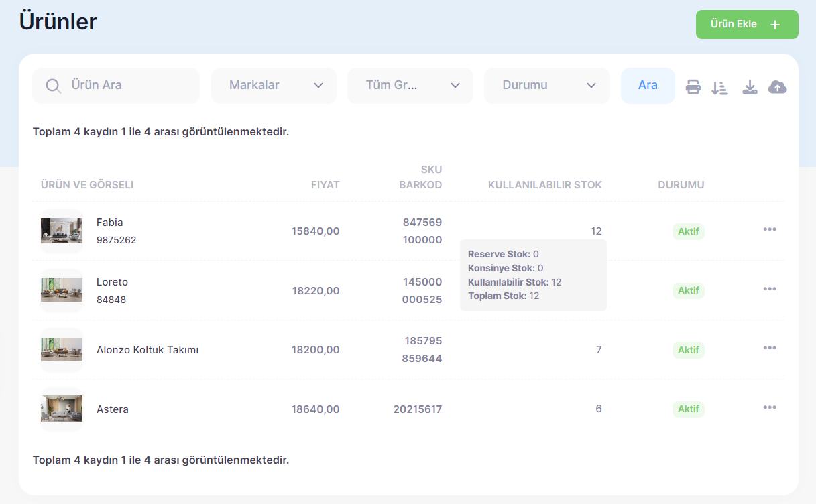Click the Alonzo Koltuk Takımı name

148,350
